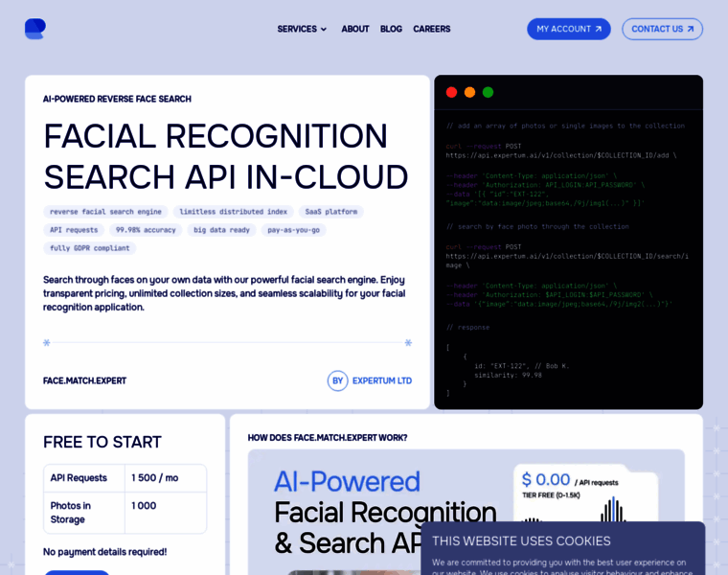Go to the Blog page
The width and height of the screenshot is (728, 575).
point(391,29)
